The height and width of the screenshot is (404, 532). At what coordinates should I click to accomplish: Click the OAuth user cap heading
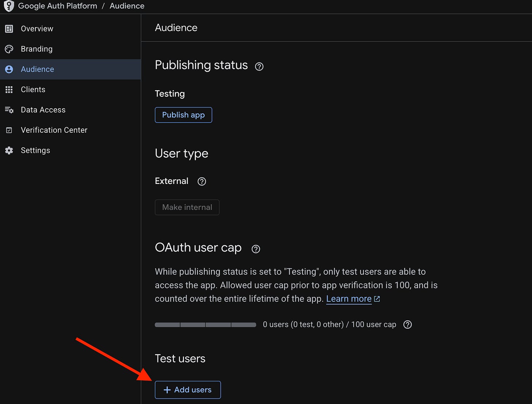[198, 248]
